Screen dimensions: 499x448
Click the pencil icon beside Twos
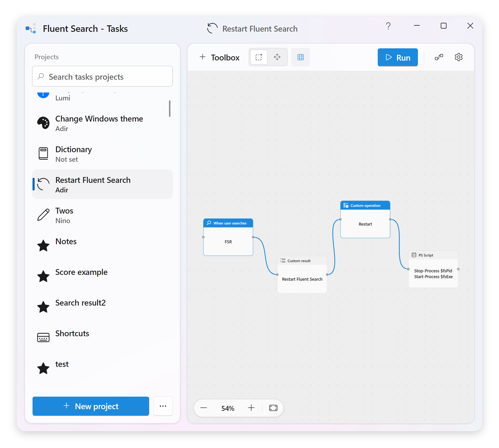pos(43,215)
